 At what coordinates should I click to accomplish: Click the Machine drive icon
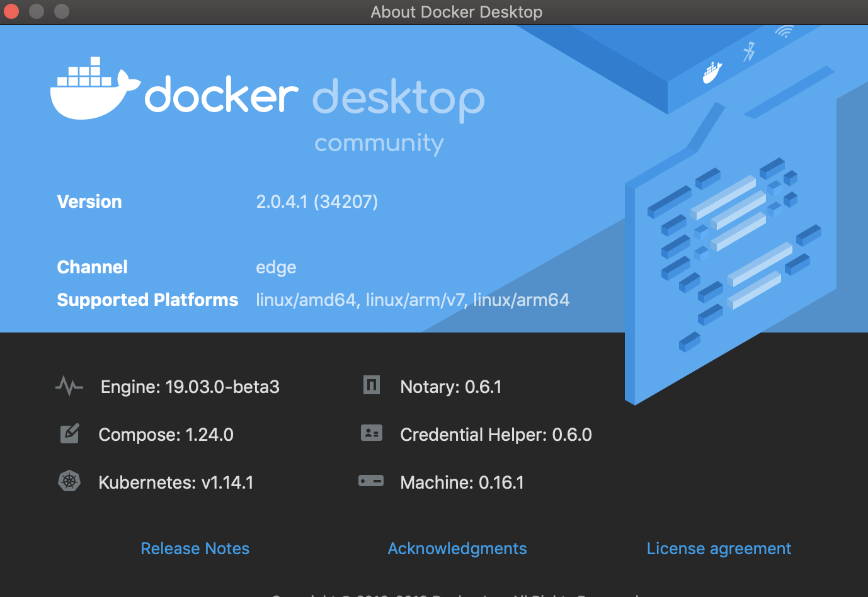click(x=371, y=481)
